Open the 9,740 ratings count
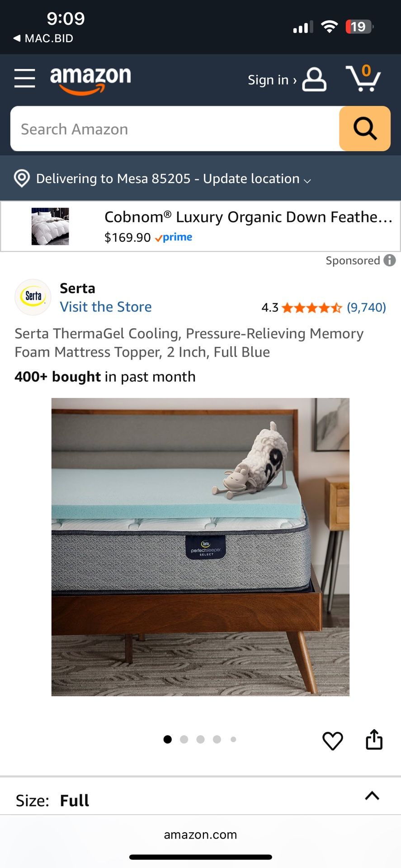This screenshot has width=401, height=868. pos(367,307)
